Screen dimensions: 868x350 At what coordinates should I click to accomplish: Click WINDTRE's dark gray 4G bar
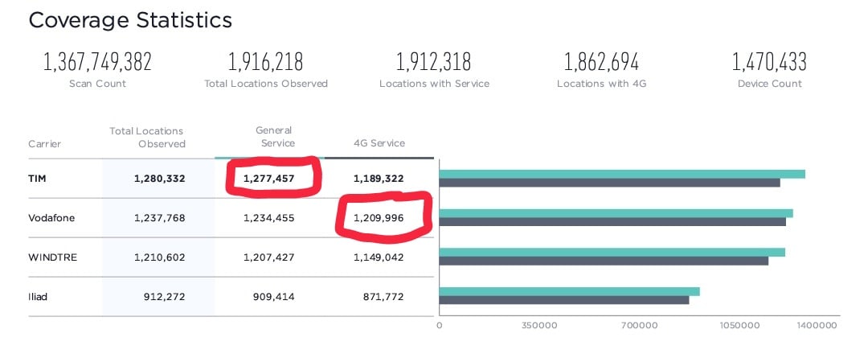pos(604,261)
